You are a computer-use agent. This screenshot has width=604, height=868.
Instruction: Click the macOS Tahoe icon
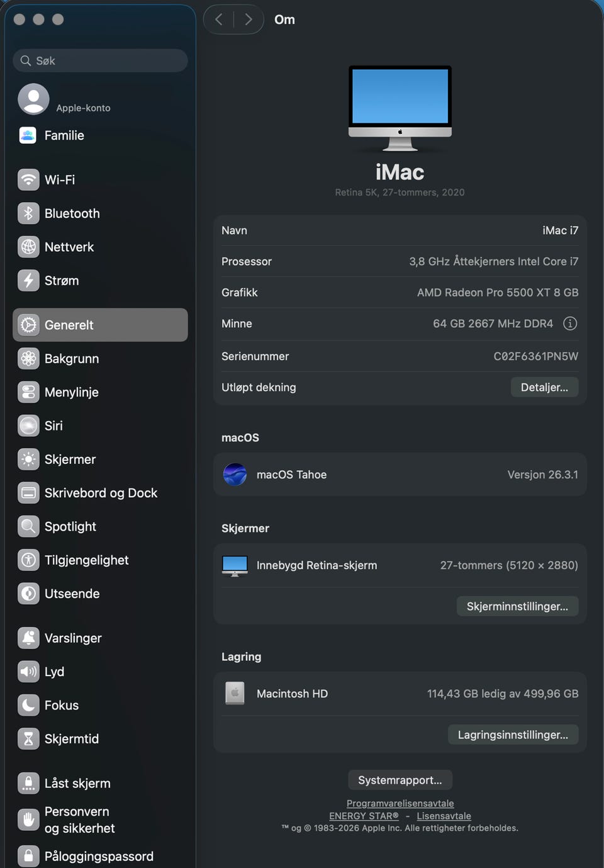(x=235, y=475)
